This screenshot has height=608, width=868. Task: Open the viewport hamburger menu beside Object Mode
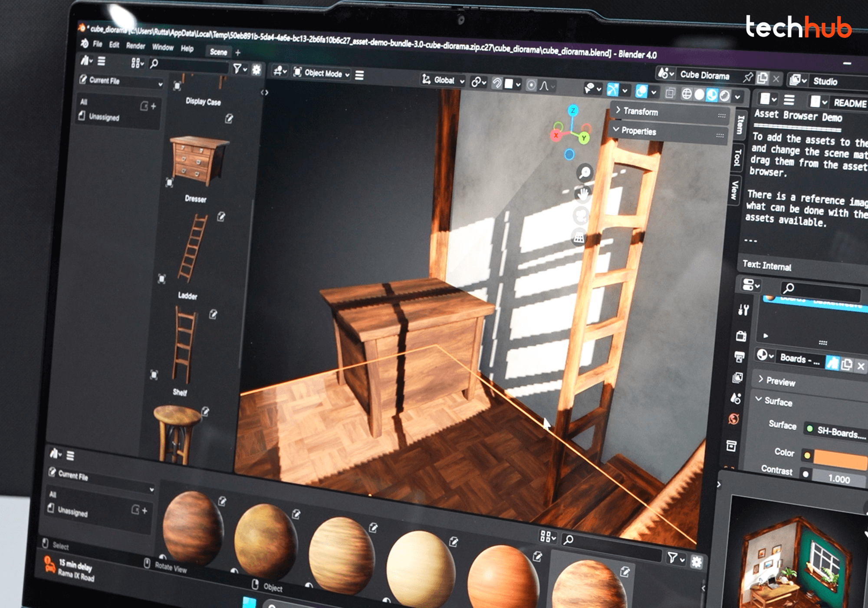(359, 75)
